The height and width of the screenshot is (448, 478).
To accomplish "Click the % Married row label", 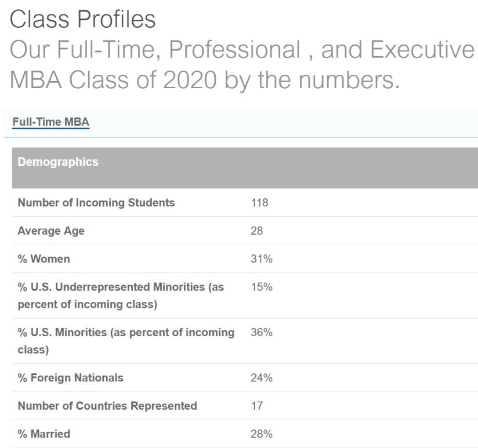I will point(44,434).
